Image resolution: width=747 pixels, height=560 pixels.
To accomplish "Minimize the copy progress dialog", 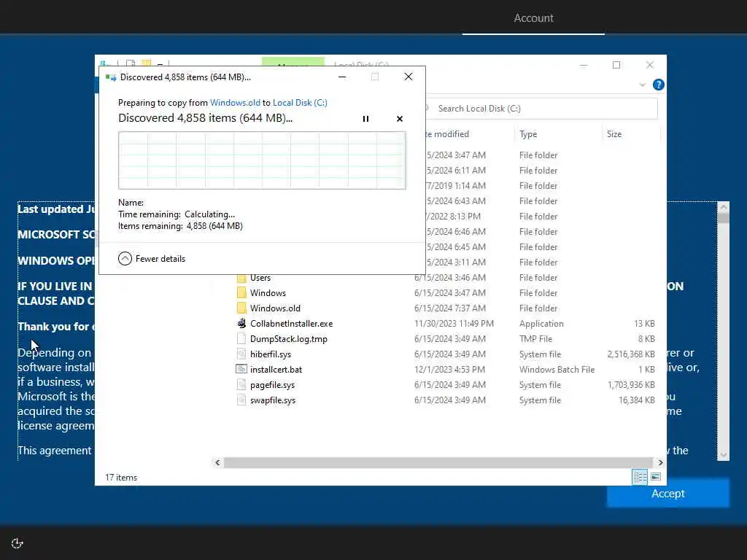I will pyautogui.click(x=342, y=77).
